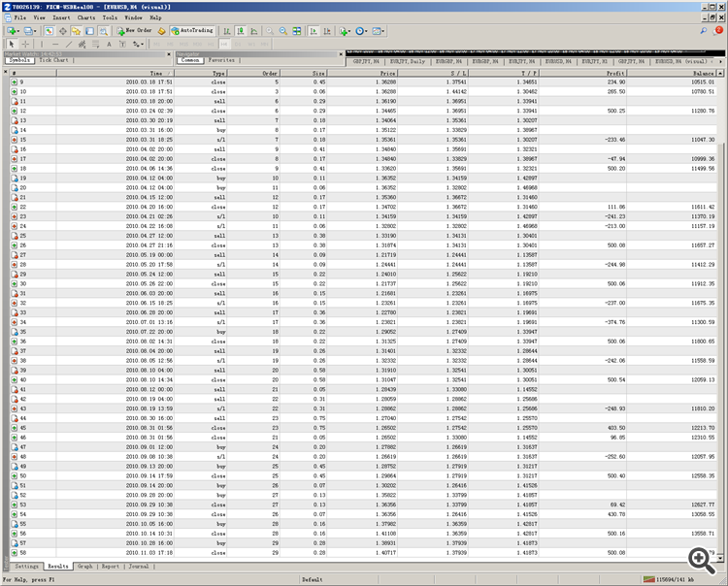Select balance value 13558.71 in row 56
The width and height of the screenshot is (728, 586).
[x=702, y=534]
